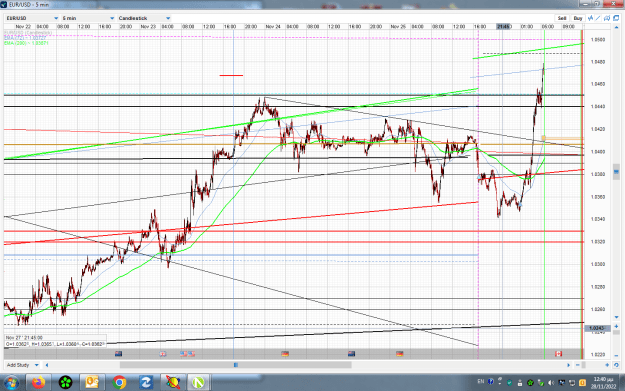Click the chart snapshot/camera-style icon

pos(607,18)
